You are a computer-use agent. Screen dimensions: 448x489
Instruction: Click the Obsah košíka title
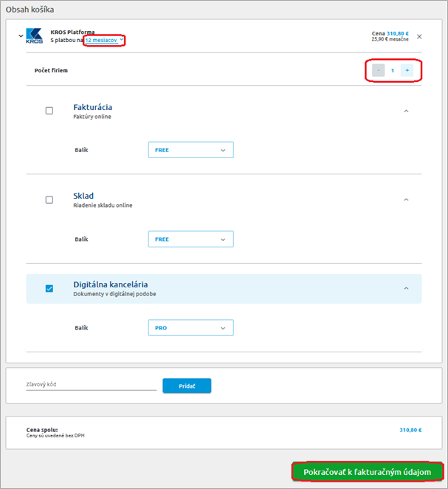[x=30, y=10]
